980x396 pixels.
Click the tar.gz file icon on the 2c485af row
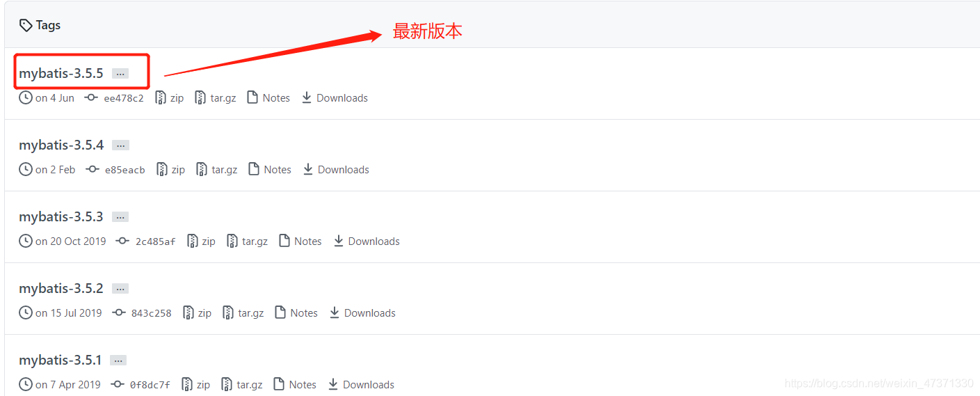233,241
